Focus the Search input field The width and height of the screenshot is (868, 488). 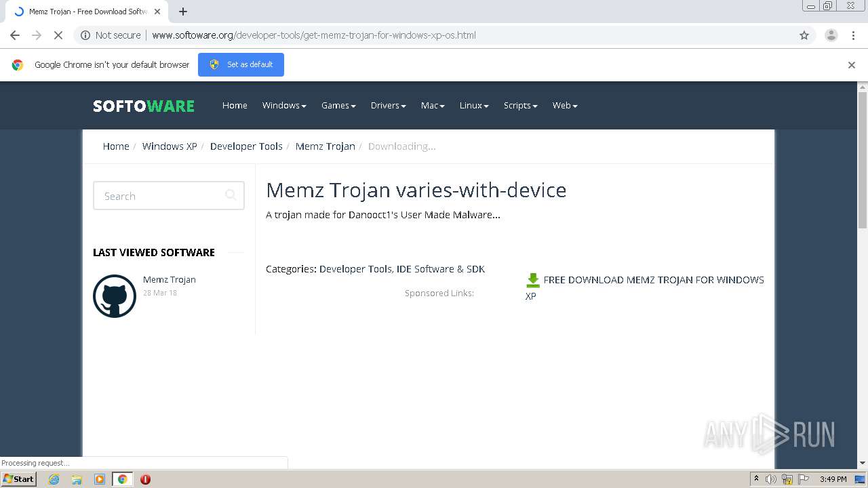(x=169, y=196)
